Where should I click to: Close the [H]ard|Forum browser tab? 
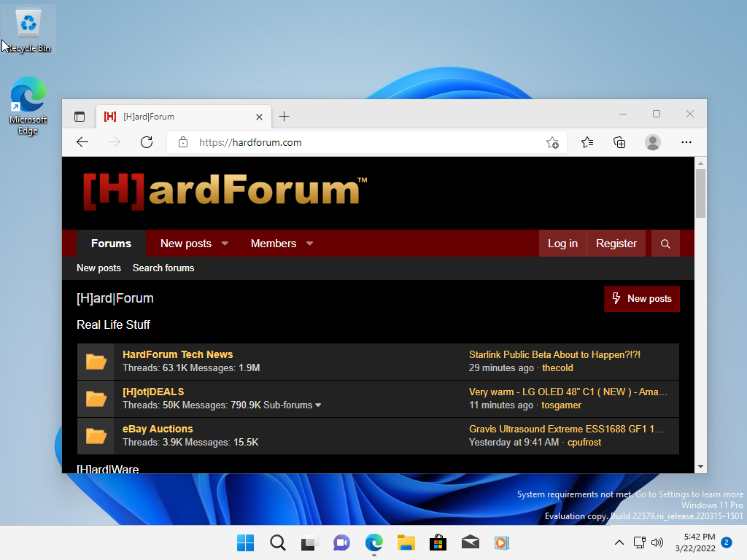click(259, 117)
